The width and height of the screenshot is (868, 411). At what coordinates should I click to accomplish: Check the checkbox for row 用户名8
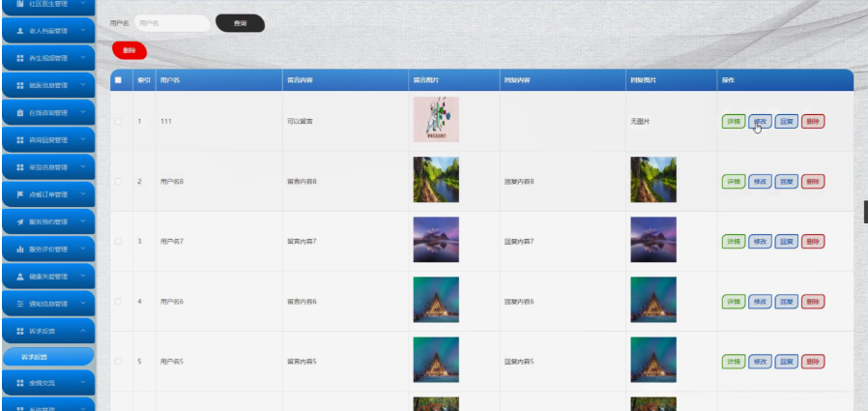(x=118, y=181)
